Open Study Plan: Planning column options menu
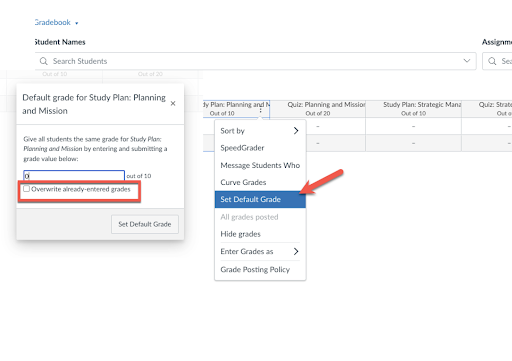The width and height of the screenshot is (512, 361). point(260,110)
